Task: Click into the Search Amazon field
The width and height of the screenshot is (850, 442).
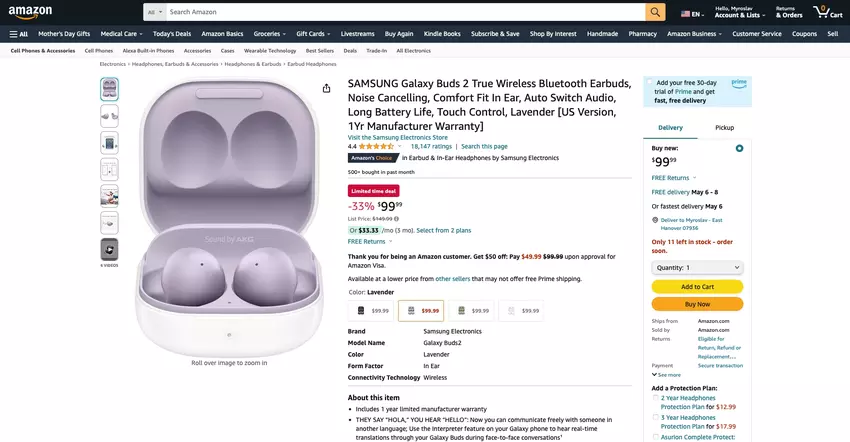Action: pos(400,12)
